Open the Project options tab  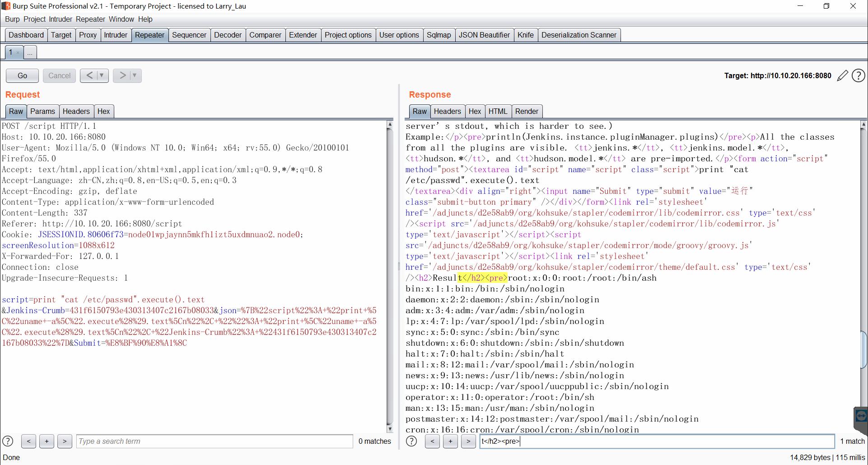[348, 35]
